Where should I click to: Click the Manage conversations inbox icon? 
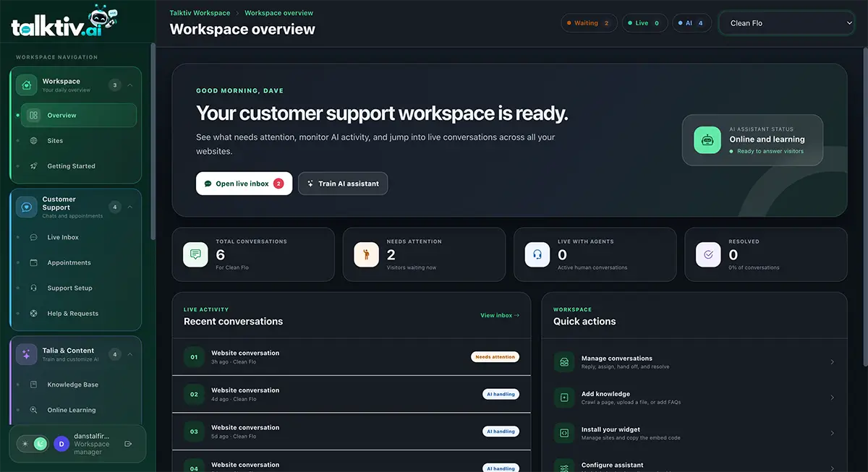click(564, 362)
